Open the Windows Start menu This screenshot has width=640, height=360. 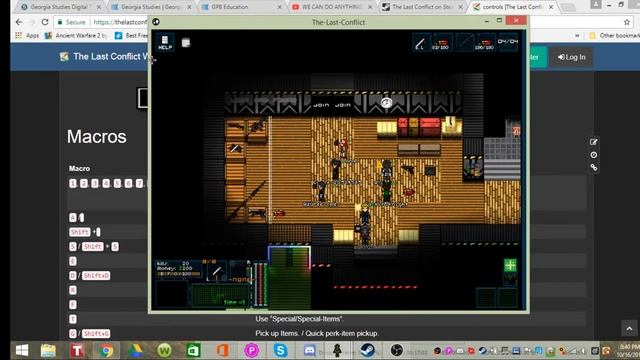pos(22,350)
